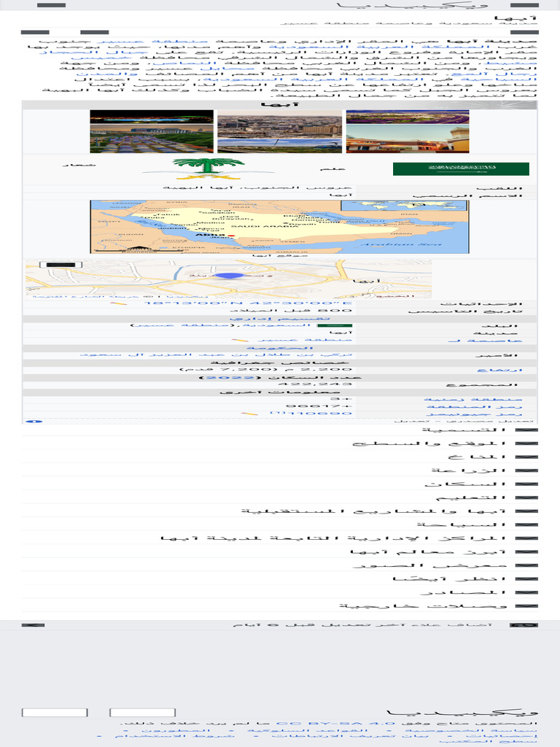Open the شروط الاستخدام footer link

tap(175, 736)
